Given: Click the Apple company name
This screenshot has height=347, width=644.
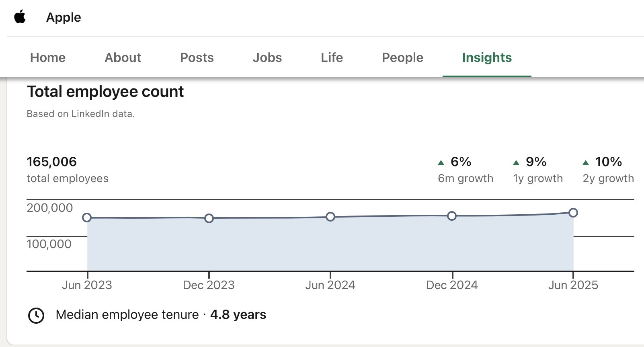Looking at the screenshot, I should pos(64,17).
